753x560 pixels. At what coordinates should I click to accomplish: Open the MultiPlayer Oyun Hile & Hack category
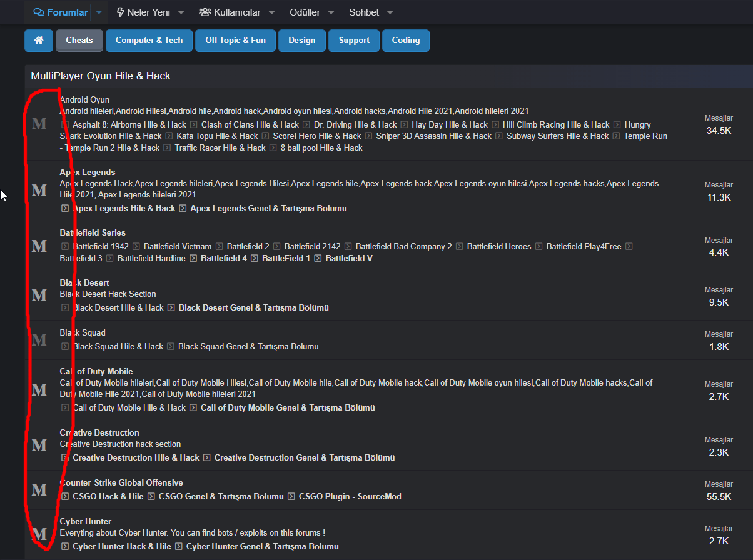coord(101,76)
